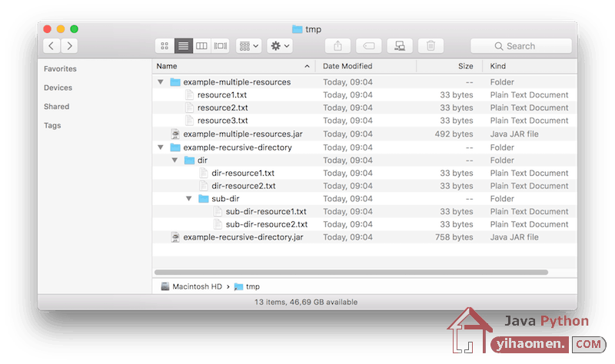Click the Devices sidebar heading
This screenshot has height=364, width=615.
58,88
